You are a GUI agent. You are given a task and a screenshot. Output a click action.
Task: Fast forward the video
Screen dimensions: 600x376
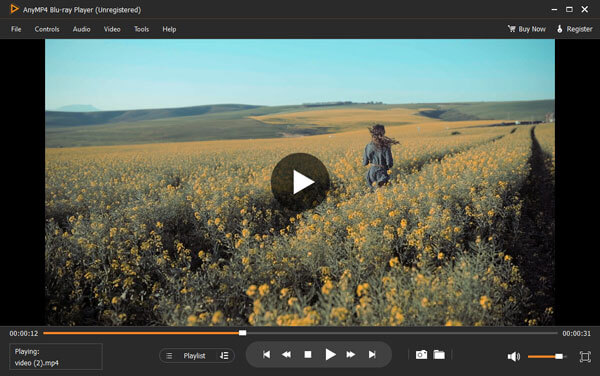tap(351, 355)
